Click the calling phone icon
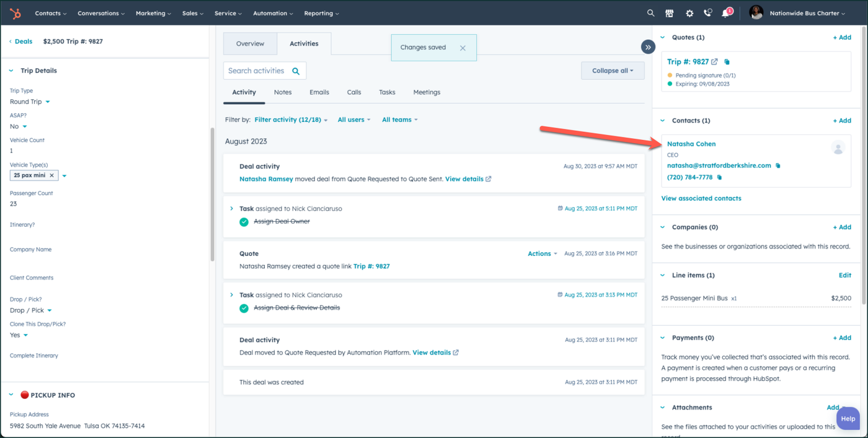Viewport: 868px width, 438px height. click(707, 13)
